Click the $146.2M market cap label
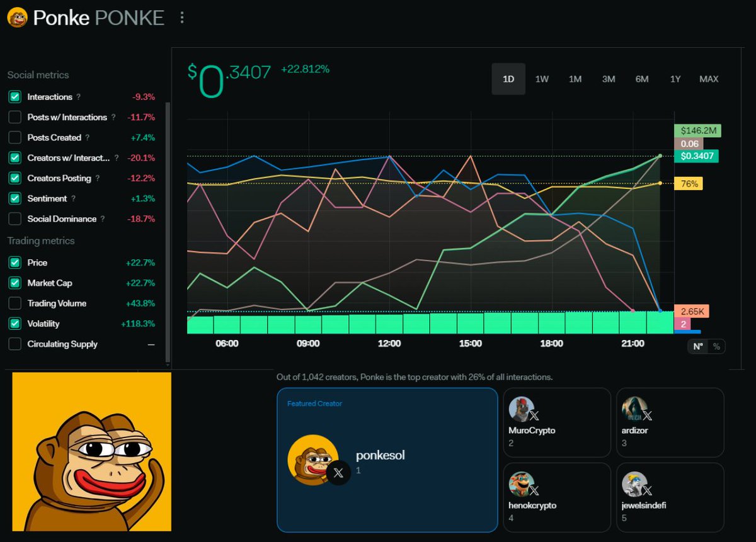This screenshot has width=756, height=542. [x=697, y=131]
